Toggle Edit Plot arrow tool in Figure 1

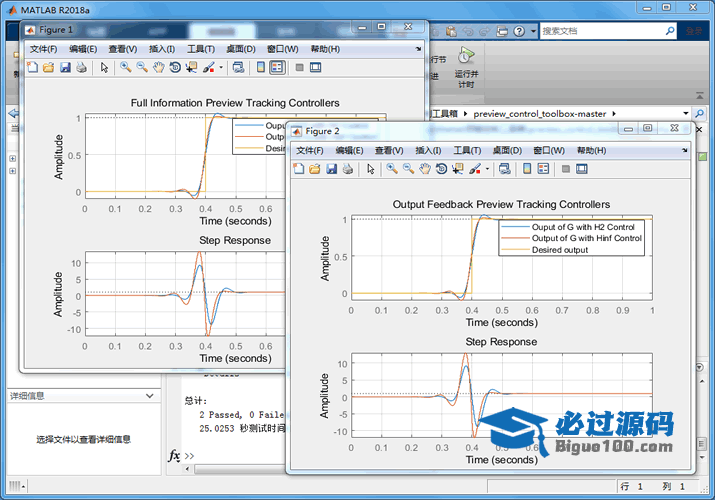point(104,67)
